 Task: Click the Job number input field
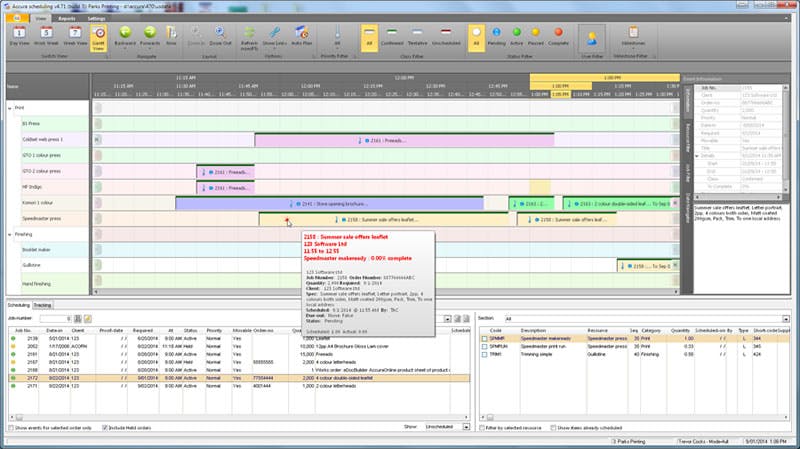[56, 319]
